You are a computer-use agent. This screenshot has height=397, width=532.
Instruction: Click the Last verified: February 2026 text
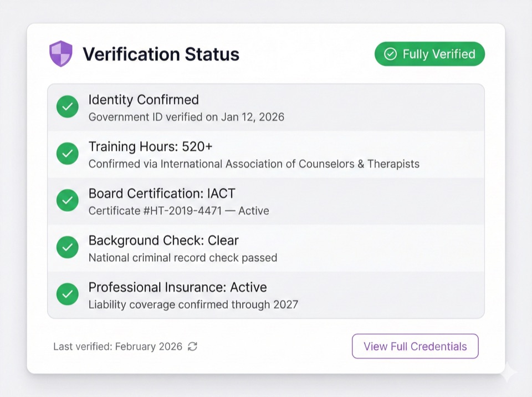pos(117,346)
